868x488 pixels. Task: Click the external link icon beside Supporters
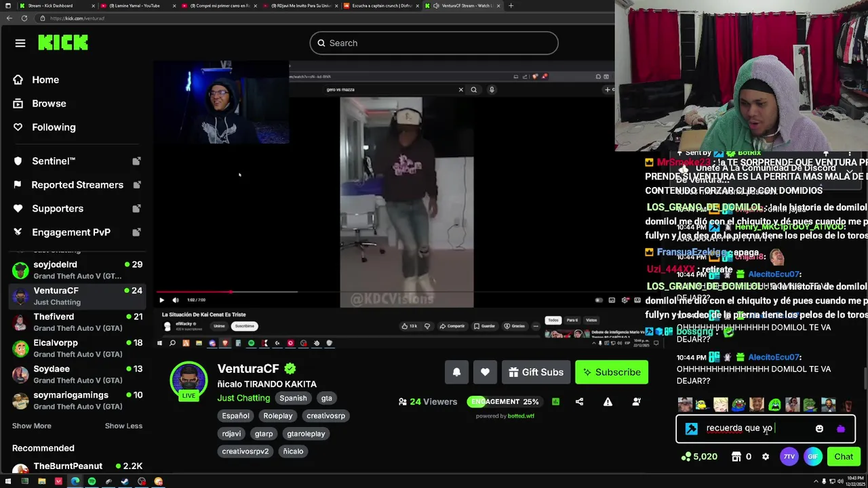(136, 209)
